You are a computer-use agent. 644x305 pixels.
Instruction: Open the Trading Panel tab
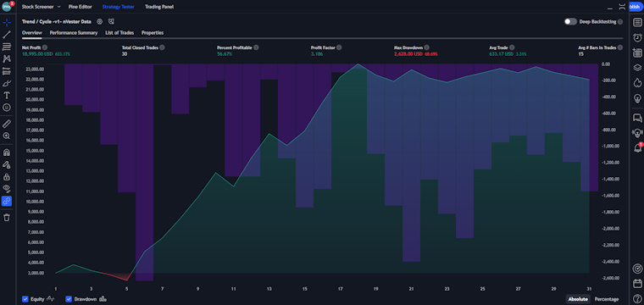pyautogui.click(x=159, y=7)
